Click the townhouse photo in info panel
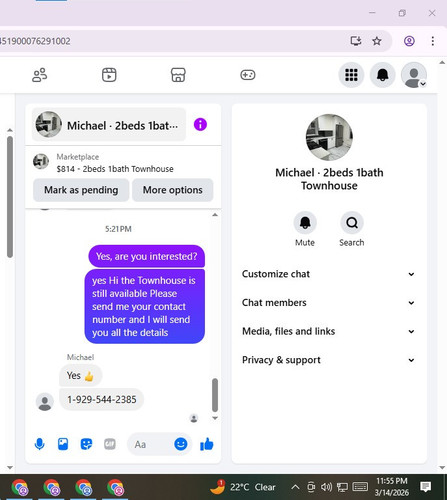Viewport: 447px width, 500px height. [x=329, y=137]
